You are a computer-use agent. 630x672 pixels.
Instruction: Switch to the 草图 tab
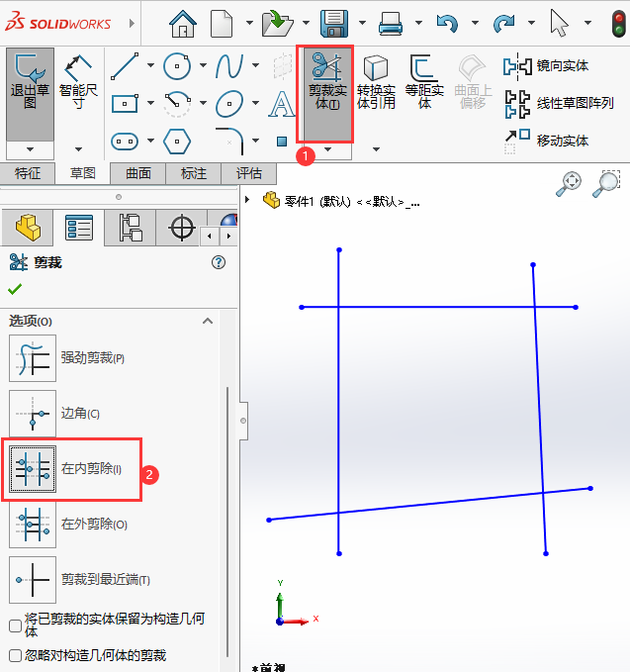click(x=83, y=173)
